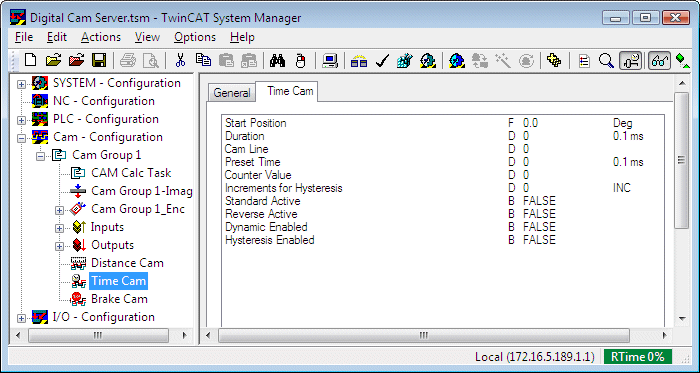Screen dimensions: 700x373
Task: Click the mouse icon in the toolbar
Action: pos(301,60)
